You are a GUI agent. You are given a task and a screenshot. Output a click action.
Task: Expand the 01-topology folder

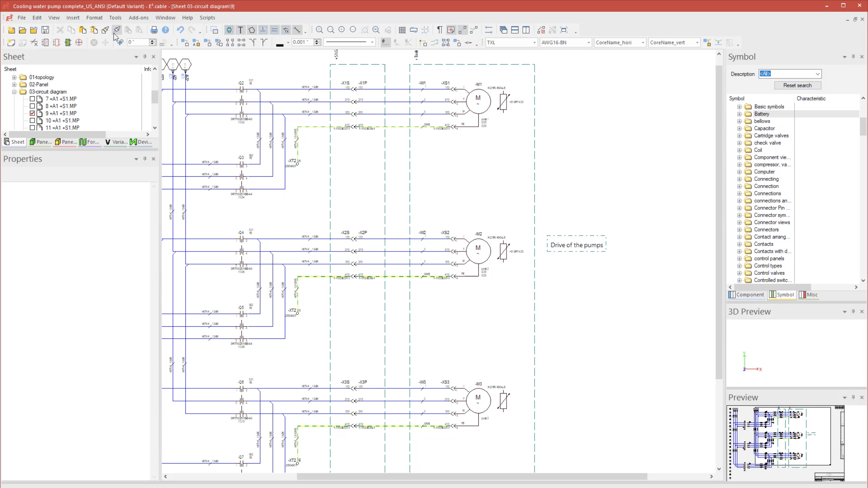click(x=14, y=77)
